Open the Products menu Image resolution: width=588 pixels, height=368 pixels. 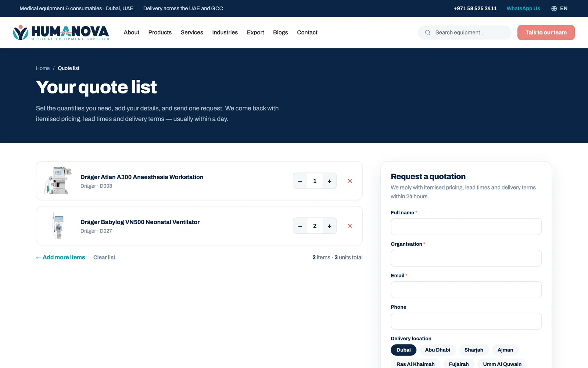tap(160, 32)
